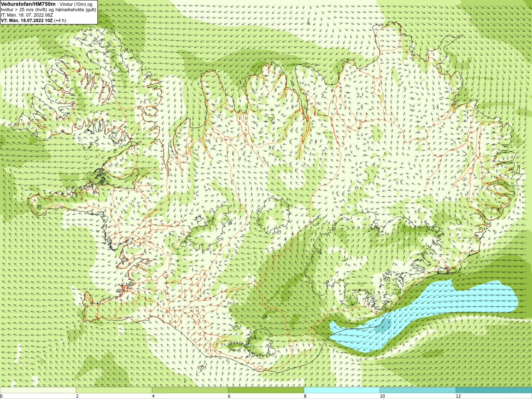The height and width of the screenshot is (399, 532).
Task: Click the 'IT: Mán. 18. 07. 2022 06Z' line
Action: pyautogui.click(x=27, y=15)
